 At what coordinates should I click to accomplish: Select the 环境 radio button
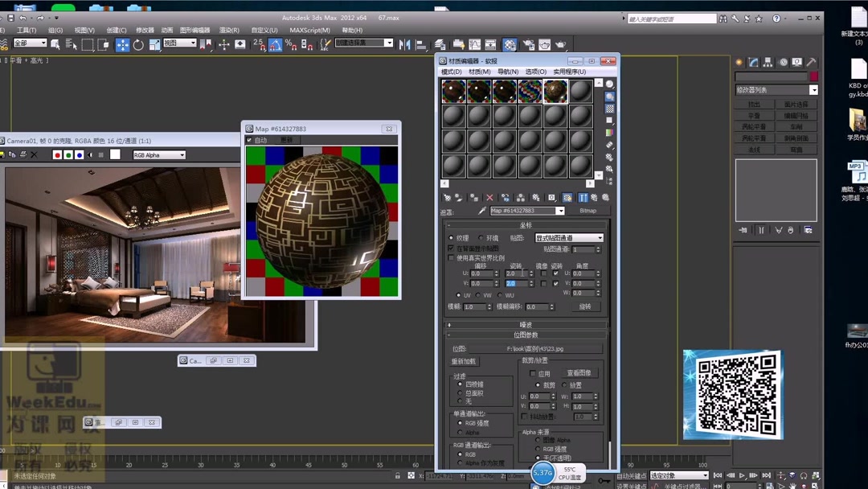pos(481,238)
